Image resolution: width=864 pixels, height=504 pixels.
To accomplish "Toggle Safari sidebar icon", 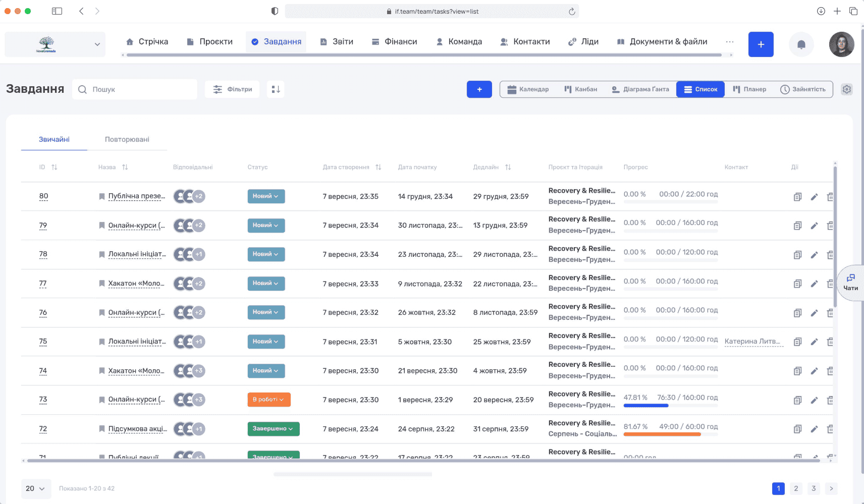I will pyautogui.click(x=57, y=11).
